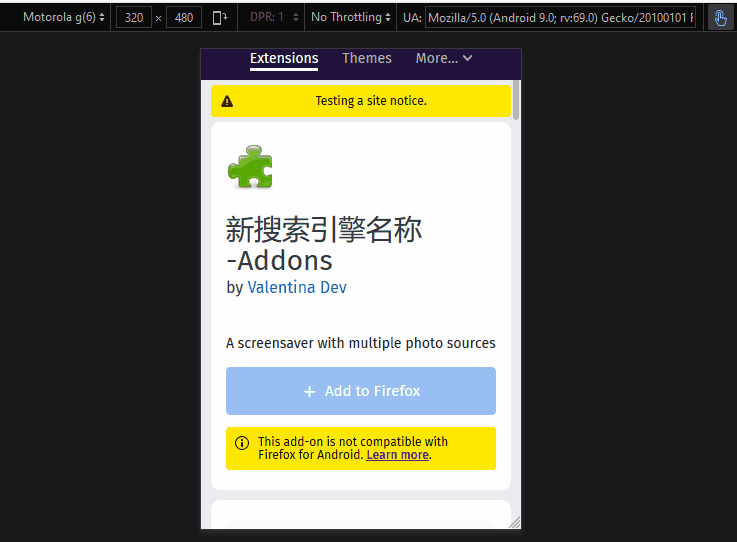Expand the More... menu

point(444,58)
